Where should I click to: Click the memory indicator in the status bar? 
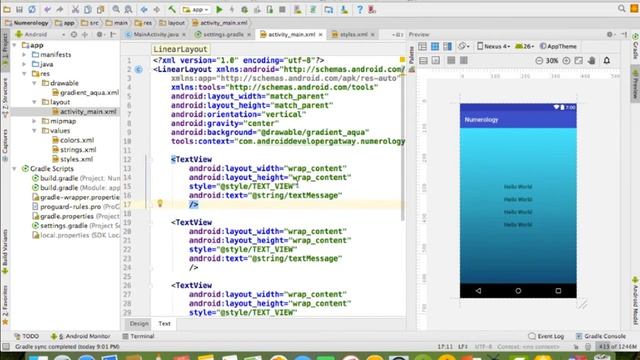click(x=618, y=347)
